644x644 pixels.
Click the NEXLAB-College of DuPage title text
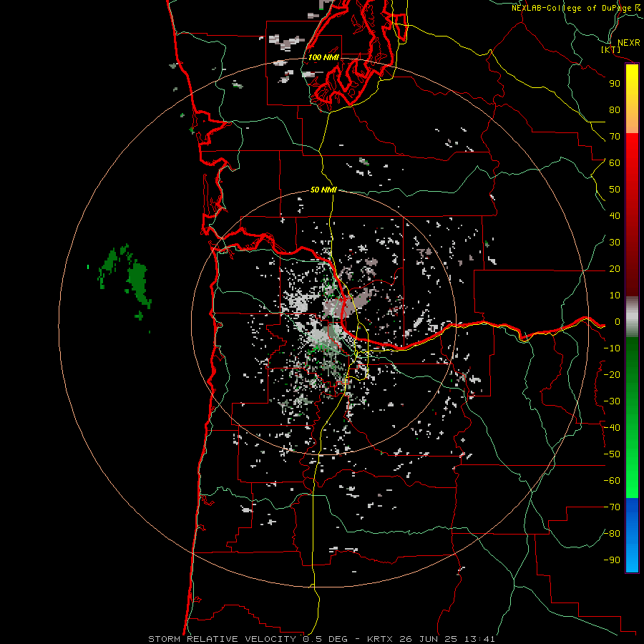tap(571, 8)
